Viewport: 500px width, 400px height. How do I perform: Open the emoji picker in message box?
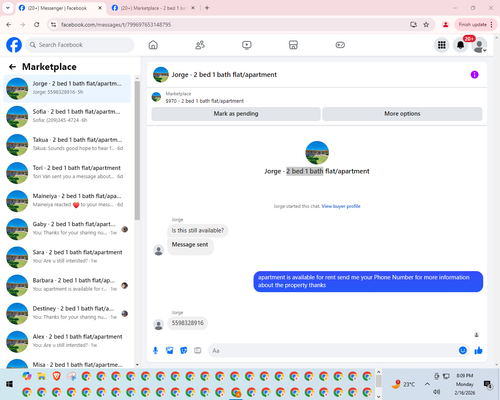(463, 350)
